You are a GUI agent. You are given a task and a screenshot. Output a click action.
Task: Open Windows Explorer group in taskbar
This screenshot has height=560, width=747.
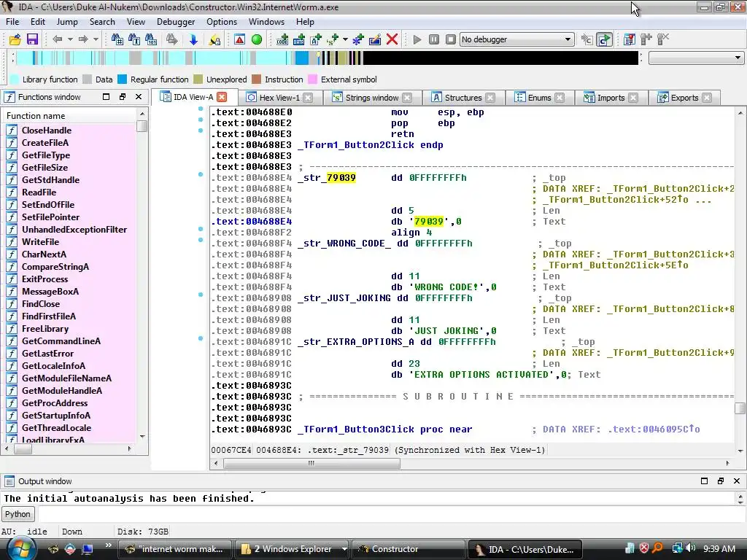coord(291,549)
